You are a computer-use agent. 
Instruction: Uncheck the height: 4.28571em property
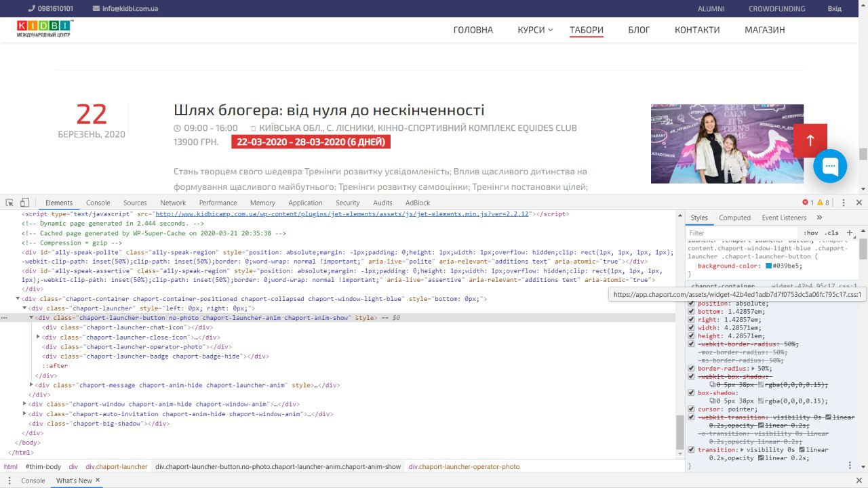692,335
